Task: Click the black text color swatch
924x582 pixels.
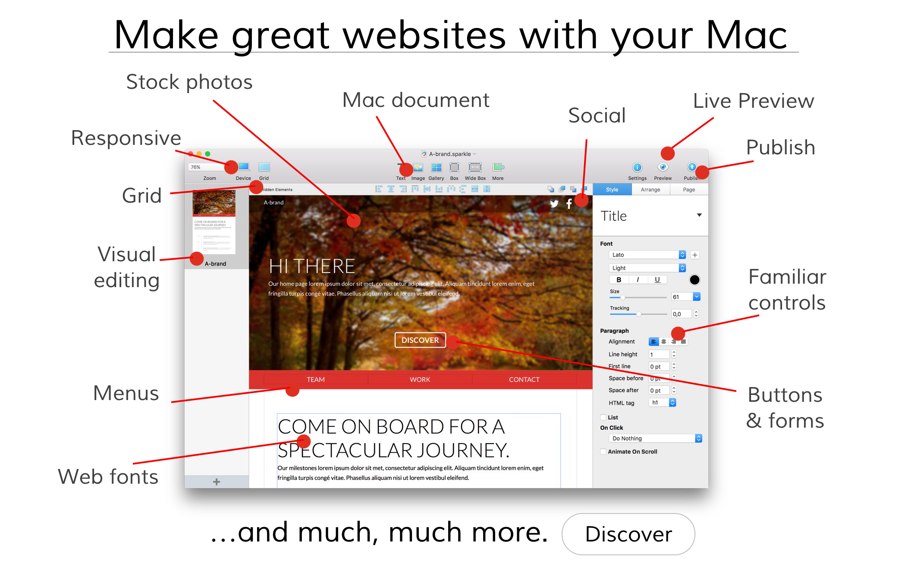Action: [694, 280]
